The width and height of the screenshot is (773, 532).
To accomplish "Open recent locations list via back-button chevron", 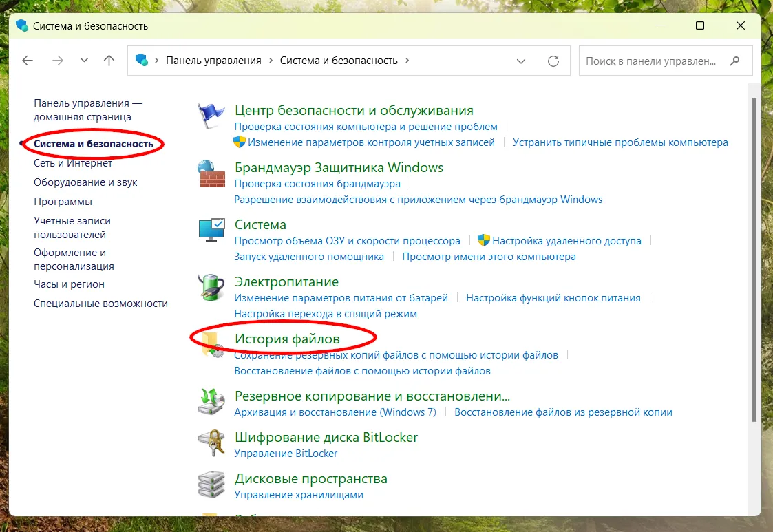I will pyautogui.click(x=84, y=60).
